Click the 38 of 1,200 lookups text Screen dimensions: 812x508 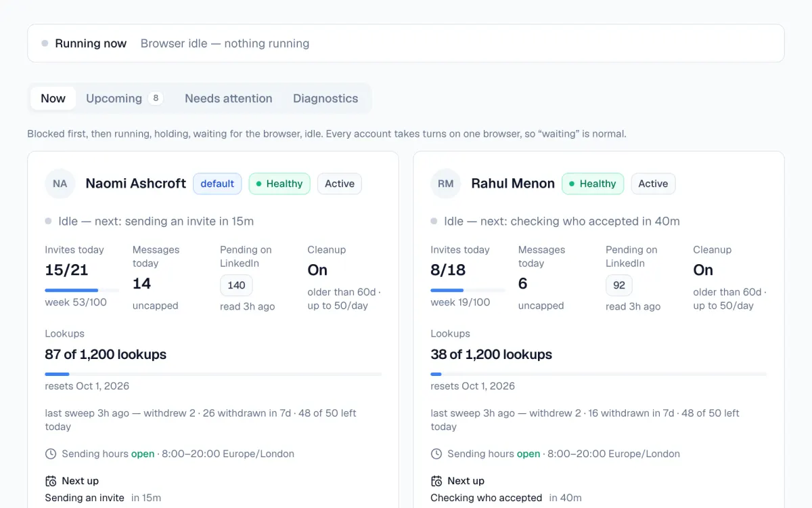coord(491,354)
